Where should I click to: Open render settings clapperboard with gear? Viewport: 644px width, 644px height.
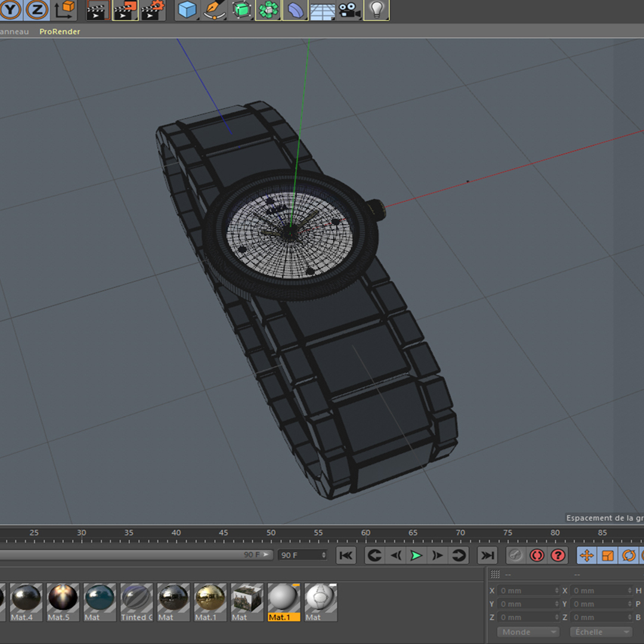pos(153,10)
